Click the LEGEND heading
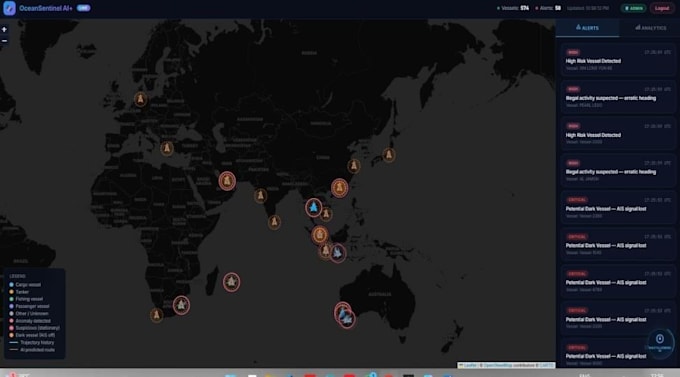Viewport: 680px width, 377px height. 17,276
